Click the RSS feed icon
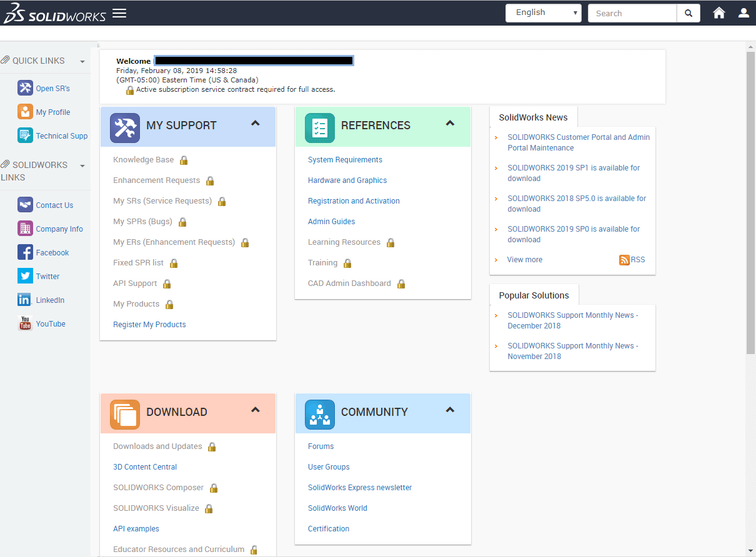 [x=624, y=260]
